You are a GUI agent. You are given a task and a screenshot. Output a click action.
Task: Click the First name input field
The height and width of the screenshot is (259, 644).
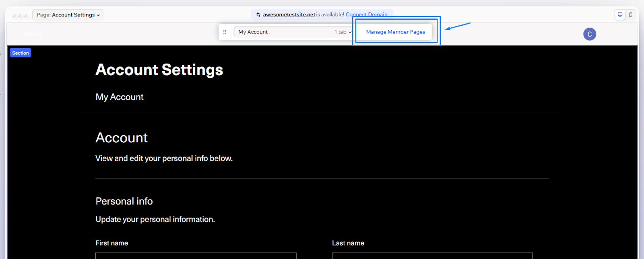click(196, 256)
